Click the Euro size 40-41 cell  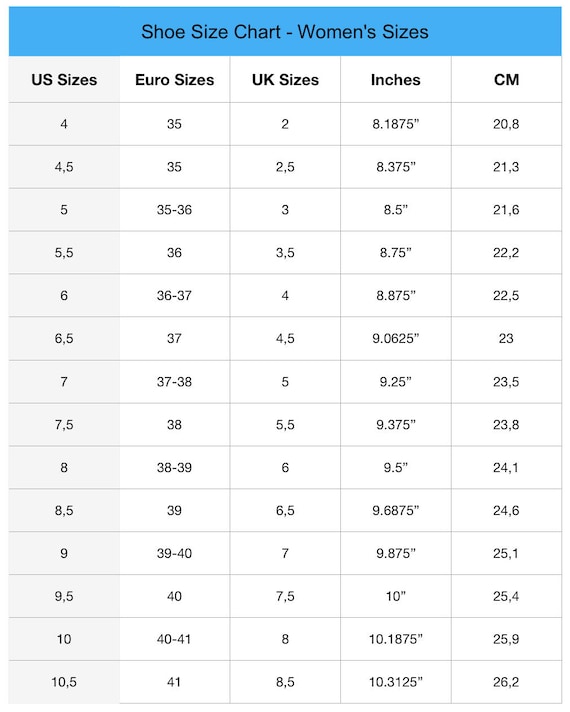coord(174,639)
